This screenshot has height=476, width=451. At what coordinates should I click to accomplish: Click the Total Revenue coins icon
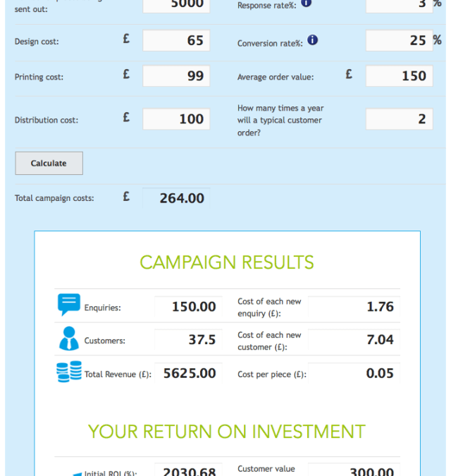(x=69, y=372)
